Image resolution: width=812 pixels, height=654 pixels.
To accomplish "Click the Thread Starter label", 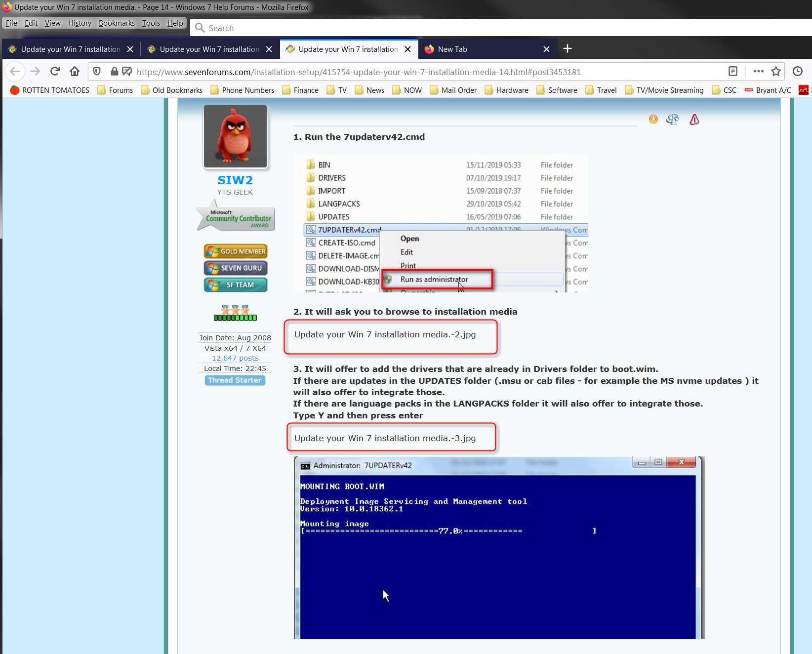I will point(235,380).
